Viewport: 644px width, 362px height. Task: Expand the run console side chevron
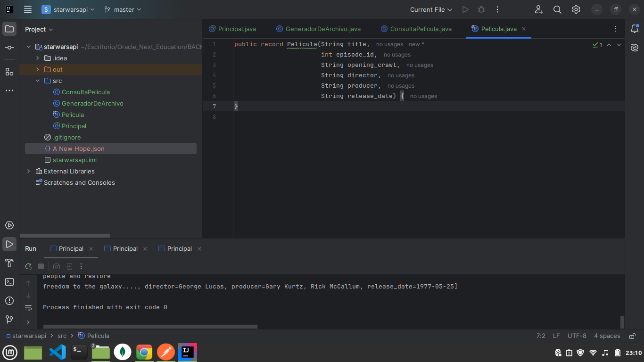[x=28, y=322]
